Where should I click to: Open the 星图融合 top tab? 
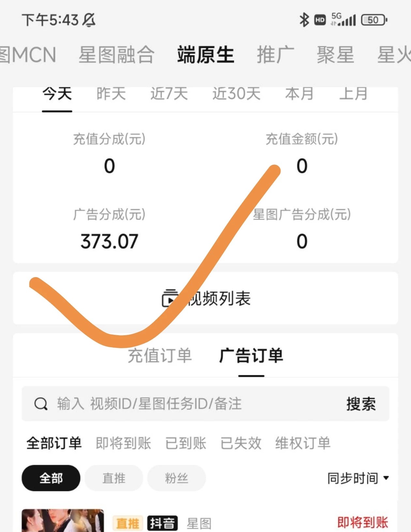pyautogui.click(x=116, y=55)
